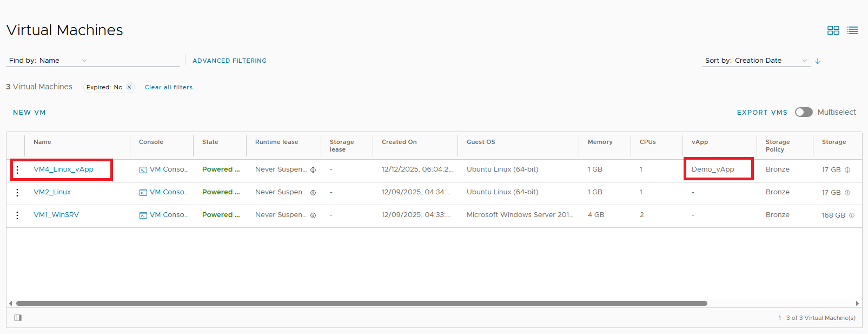Click horizontal scrollbar thumb of grid

(x=361, y=304)
